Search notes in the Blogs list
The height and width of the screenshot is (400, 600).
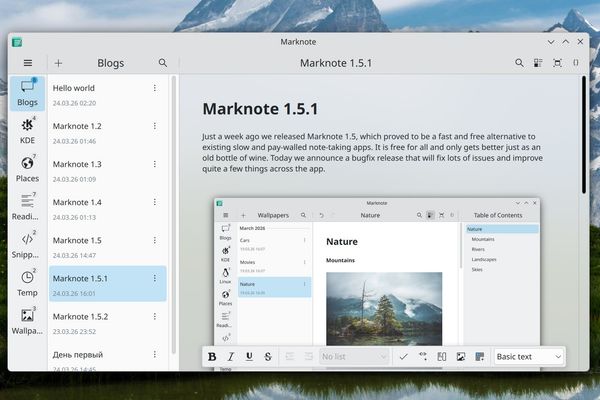(163, 63)
